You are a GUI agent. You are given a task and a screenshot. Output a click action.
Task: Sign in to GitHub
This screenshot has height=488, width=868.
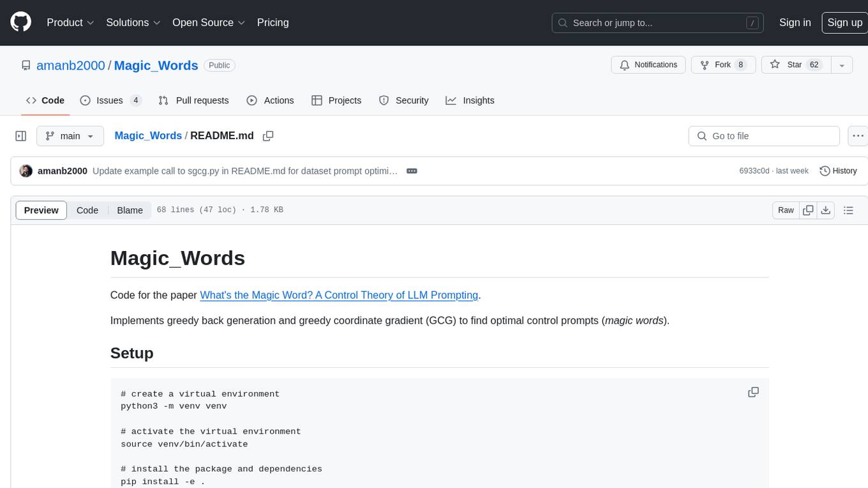(x=795, y=22)
